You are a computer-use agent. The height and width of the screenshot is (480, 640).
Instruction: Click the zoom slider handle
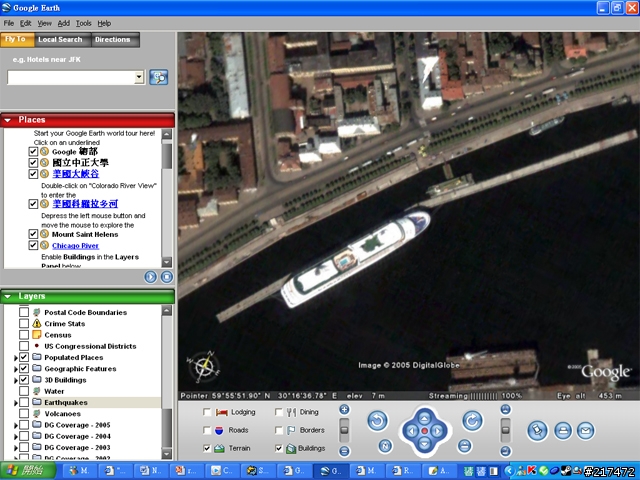click(x=344, y=430)
